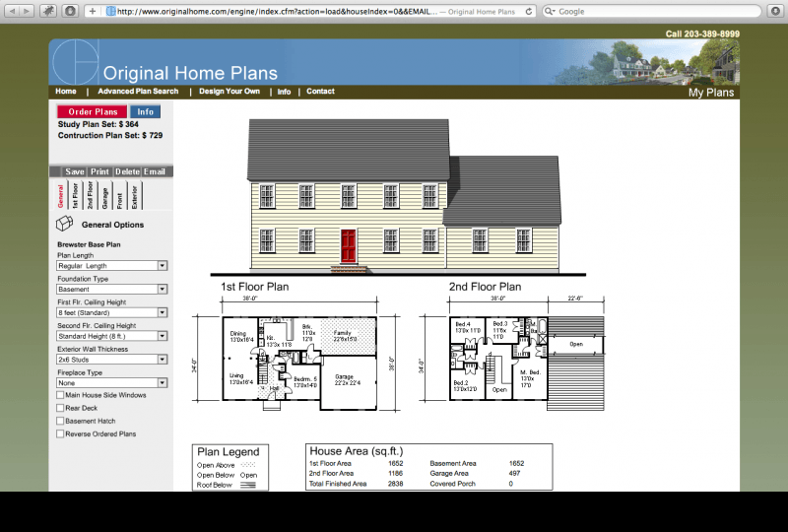Switch to the Garage tab

pyautogui.click(x=105, y=196)
